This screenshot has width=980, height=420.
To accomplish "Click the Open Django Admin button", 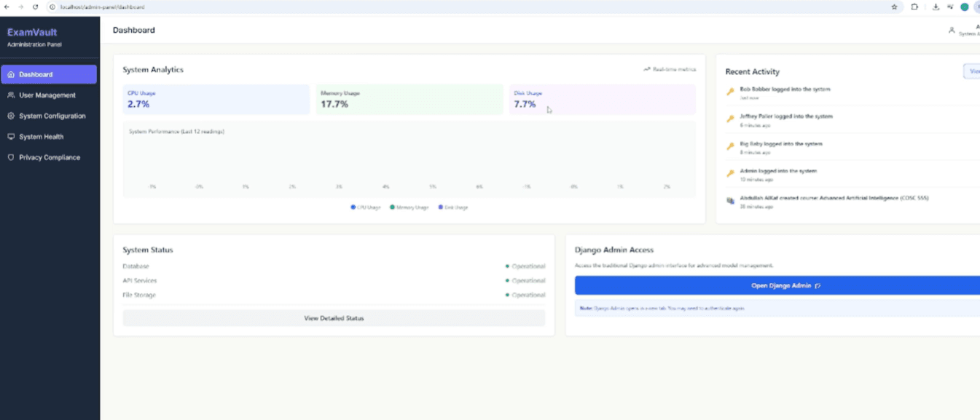I will 777,285.
